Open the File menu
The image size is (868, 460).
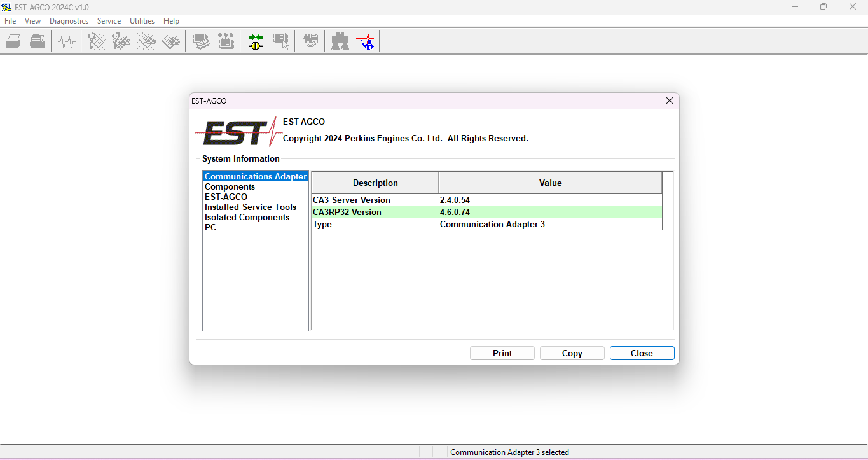[x=10, y=21]
